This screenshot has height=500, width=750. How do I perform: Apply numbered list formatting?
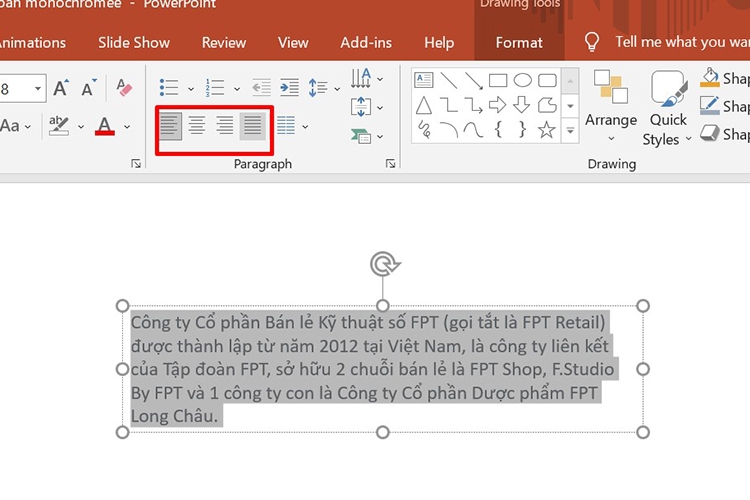215,88
